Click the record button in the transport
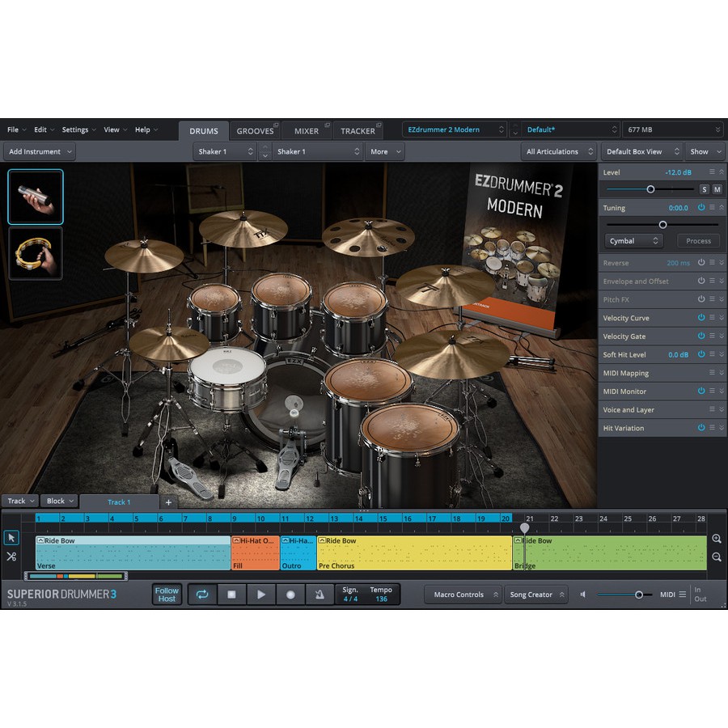The height and width of the screenshot is (728, 728). (x=291, y=595)
